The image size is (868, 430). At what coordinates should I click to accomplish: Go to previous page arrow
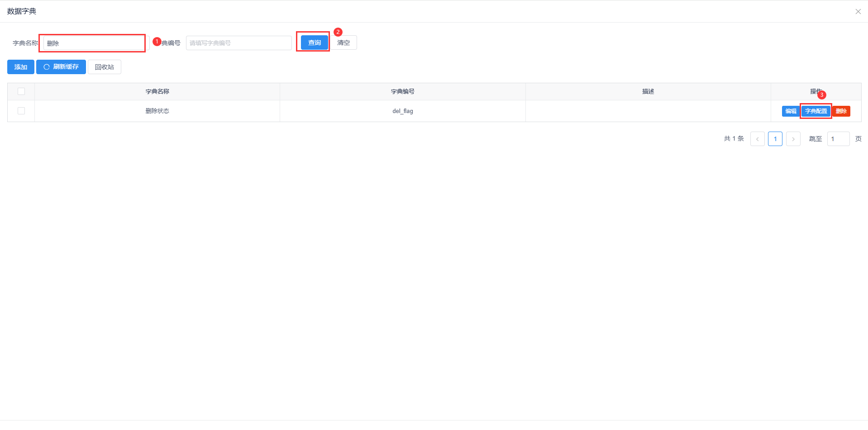(x=758, y=139)
